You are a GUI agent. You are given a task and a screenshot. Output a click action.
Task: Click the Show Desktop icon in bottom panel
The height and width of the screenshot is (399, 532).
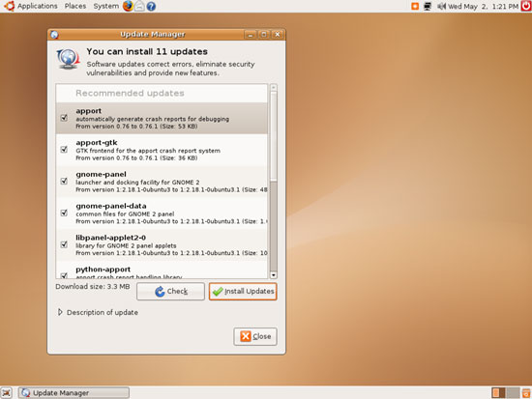6,393
